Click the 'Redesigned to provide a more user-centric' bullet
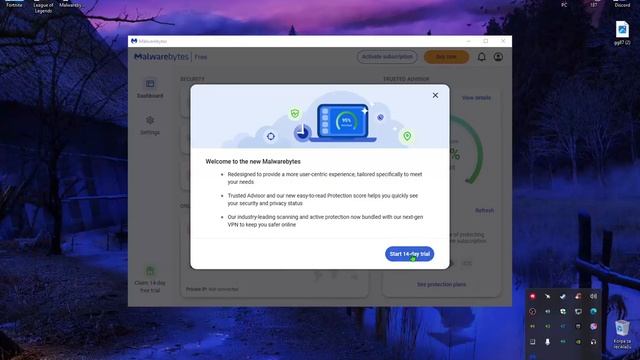Screen dimensions: 640x360 pos(325,178)
